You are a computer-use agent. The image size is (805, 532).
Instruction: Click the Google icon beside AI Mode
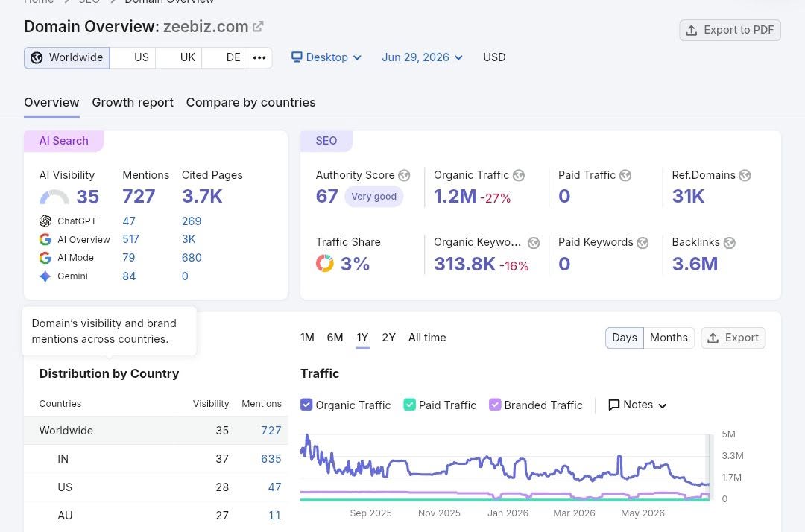[x=45, y=258]
